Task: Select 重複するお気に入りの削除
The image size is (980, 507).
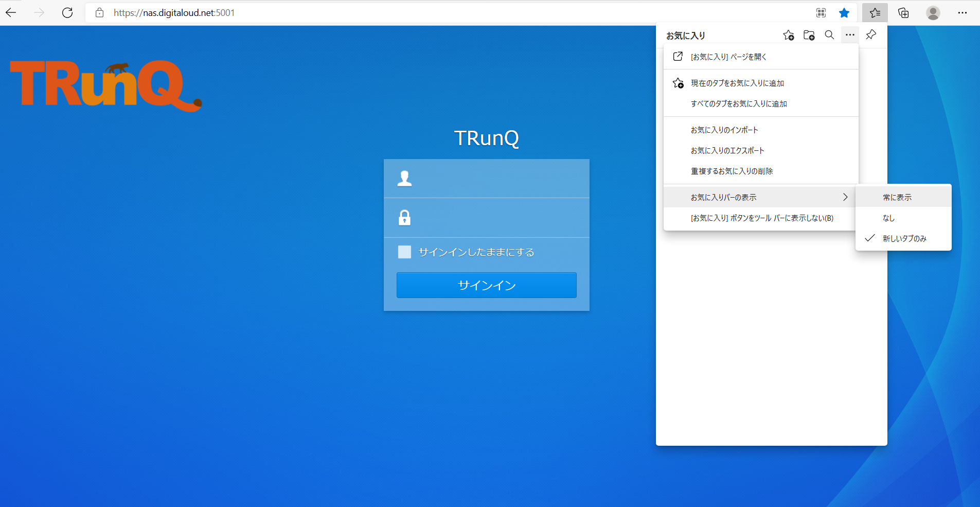Action: pyautogui.click(x=761, y=171)
